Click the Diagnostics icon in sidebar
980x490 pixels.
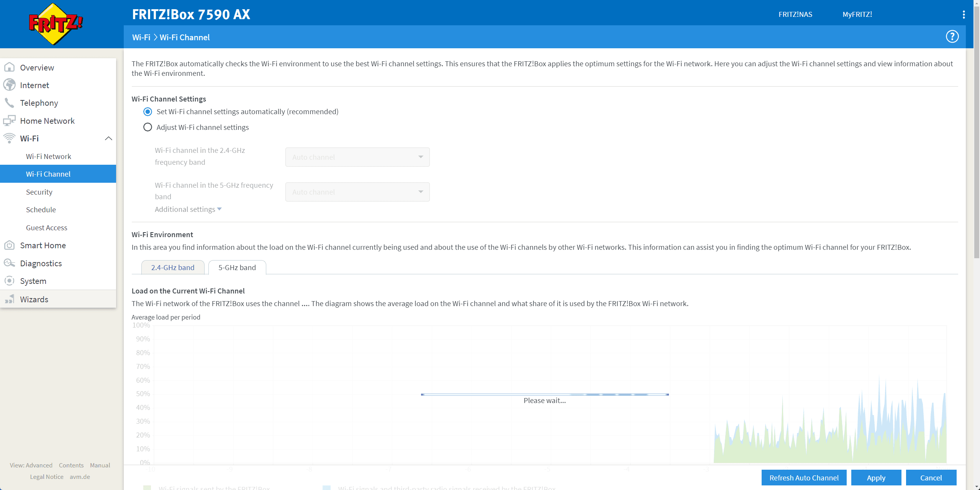[x=9, y=263]
